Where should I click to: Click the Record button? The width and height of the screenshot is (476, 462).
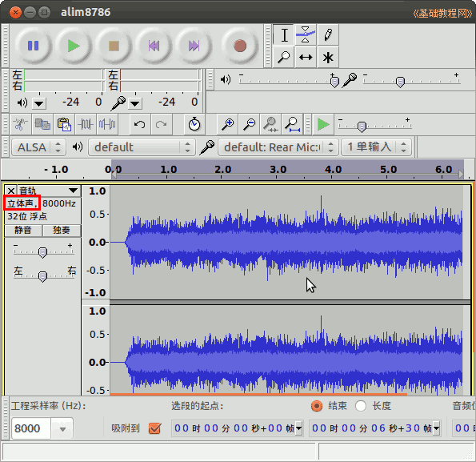[x=240, y=46]
